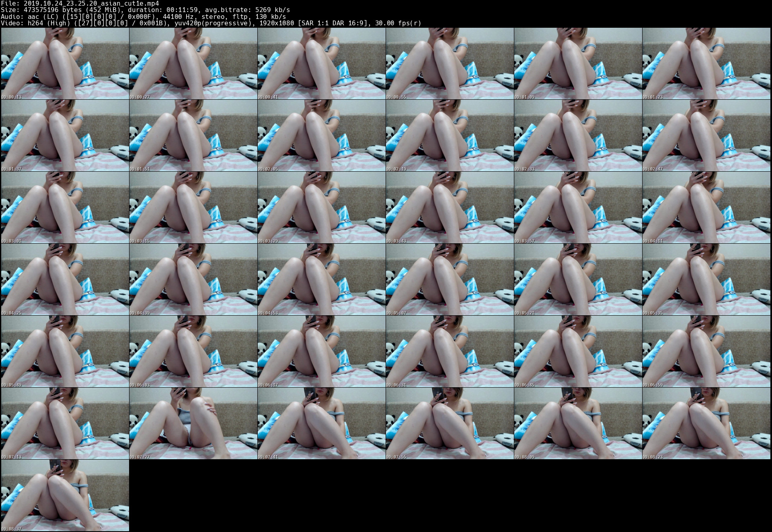Pick the frame labeled 00:05:07
The width and height of the screenshot is (772, 532).
450,279
